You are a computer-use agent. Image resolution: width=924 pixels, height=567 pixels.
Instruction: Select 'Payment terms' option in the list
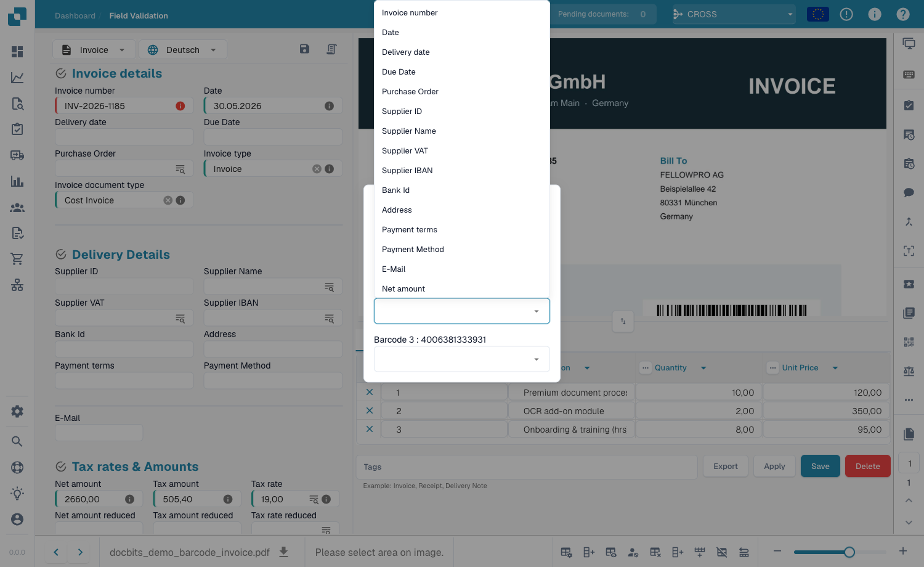click(x=462, y=230)
